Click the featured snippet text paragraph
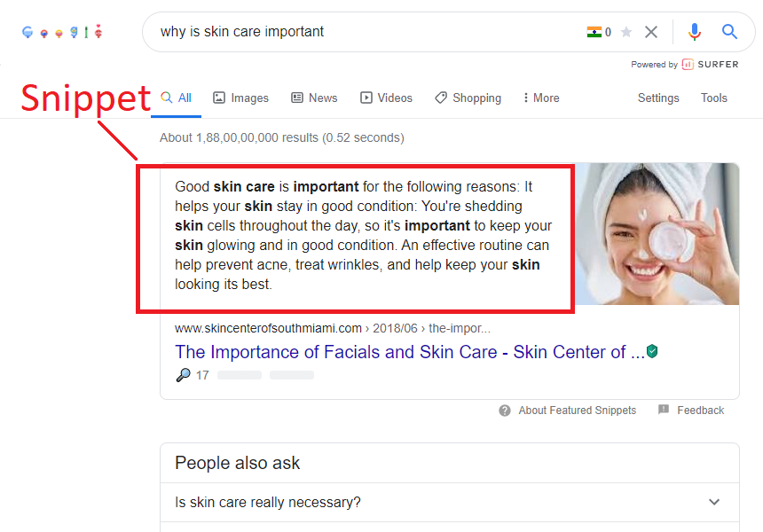This screenshot has height=532, width=763. point(363,235)
